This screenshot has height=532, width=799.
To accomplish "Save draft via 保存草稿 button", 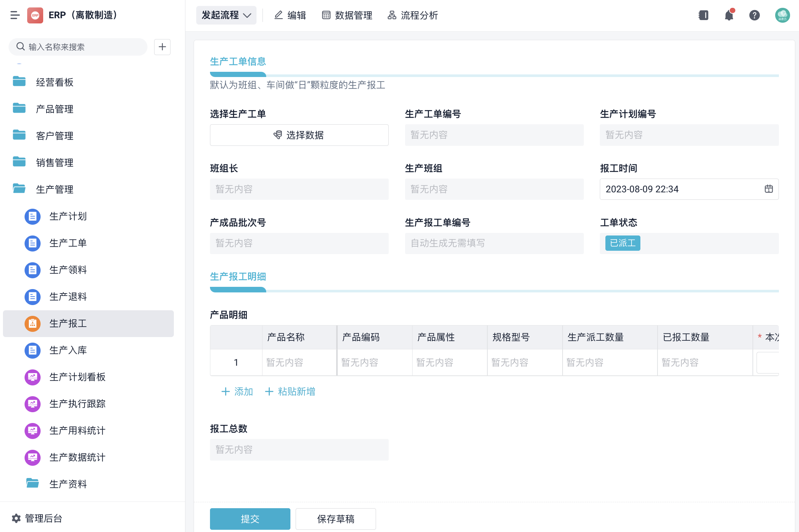I will coord(335,519).
